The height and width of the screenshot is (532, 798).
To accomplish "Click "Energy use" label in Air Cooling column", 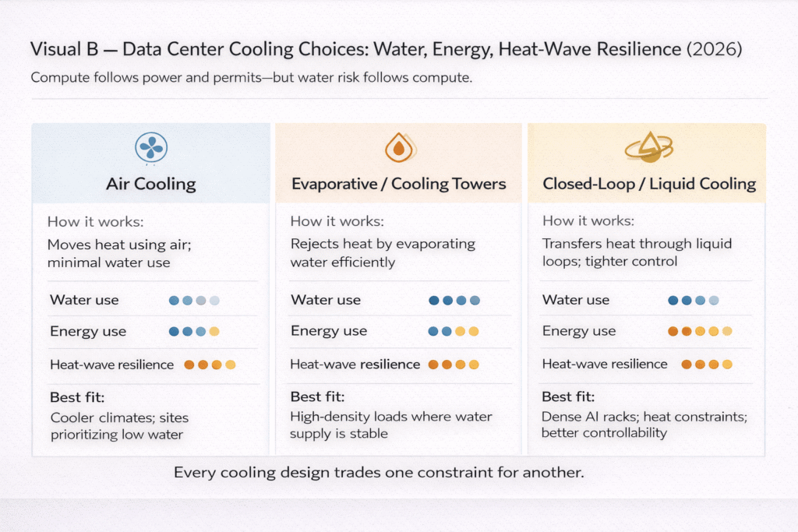I will click(88, 331).
